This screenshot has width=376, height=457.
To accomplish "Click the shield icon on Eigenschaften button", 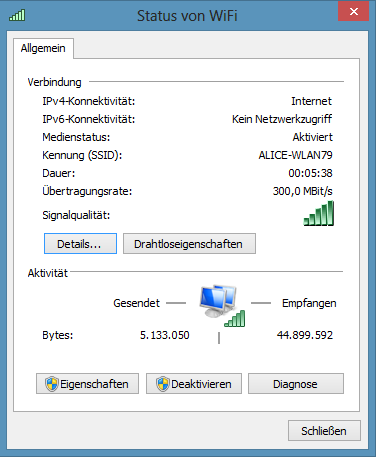I will click(x=52, y=384).
